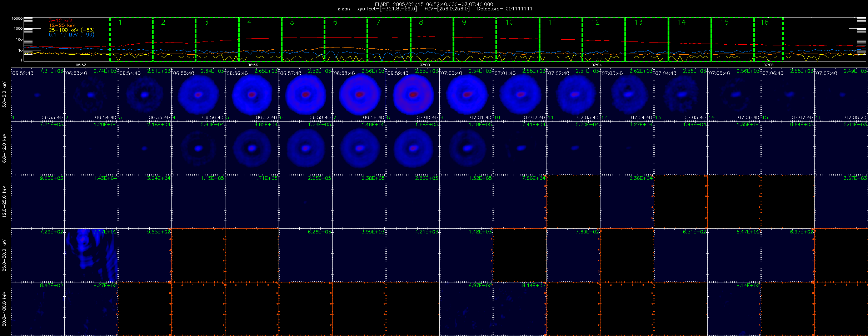Open the 6-12 keV image labeled 1.26E+05
This screenshot has height=336, width=868.
pos(305,148)
